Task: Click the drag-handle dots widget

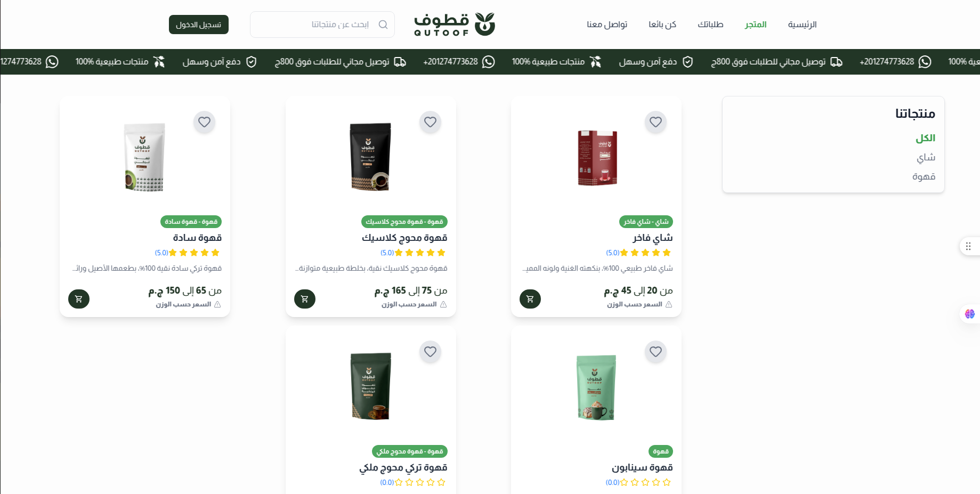Action: (x=969, y=246)
